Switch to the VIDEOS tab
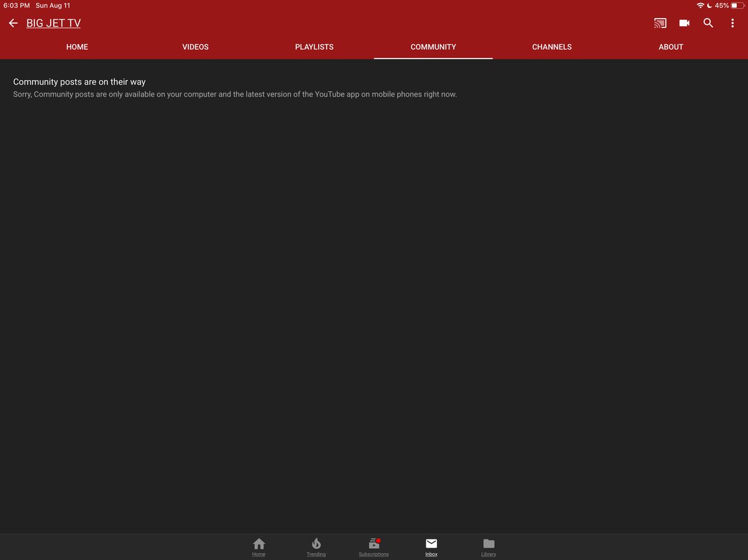The height and width of the screenshot is (560, 748). [x=196, y=47]
